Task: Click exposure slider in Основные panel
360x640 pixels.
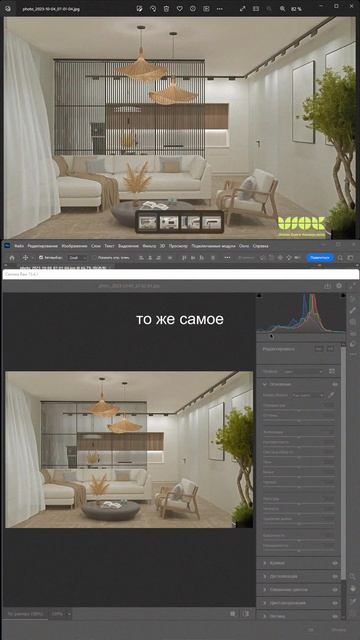Action: 299,436
